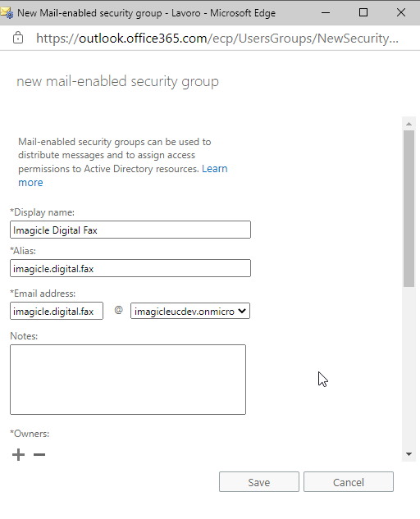Screen dimensions: 420x519
Task: Click the scrollbar down arrow
Action: coord(409,454)
